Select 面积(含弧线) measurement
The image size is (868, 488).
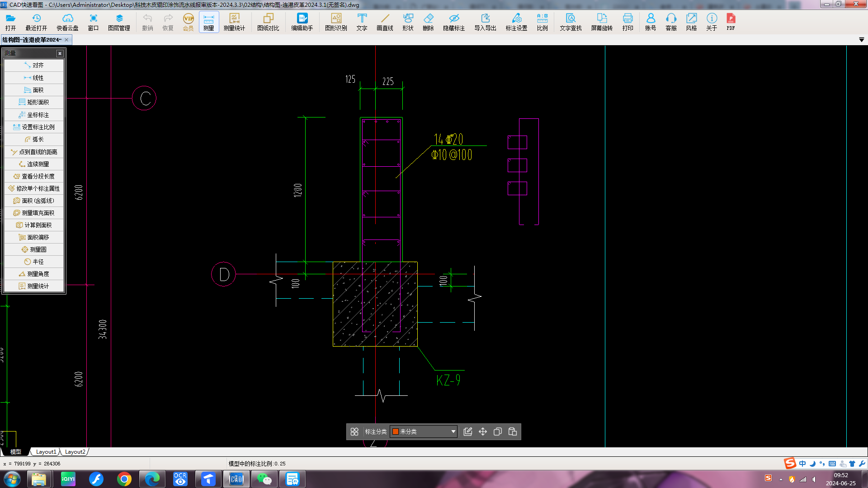tap(34, 201)
